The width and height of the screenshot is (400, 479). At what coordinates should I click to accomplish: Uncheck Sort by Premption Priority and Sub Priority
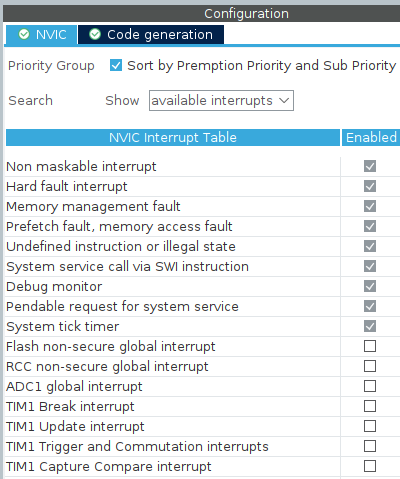tap(116, 65)
